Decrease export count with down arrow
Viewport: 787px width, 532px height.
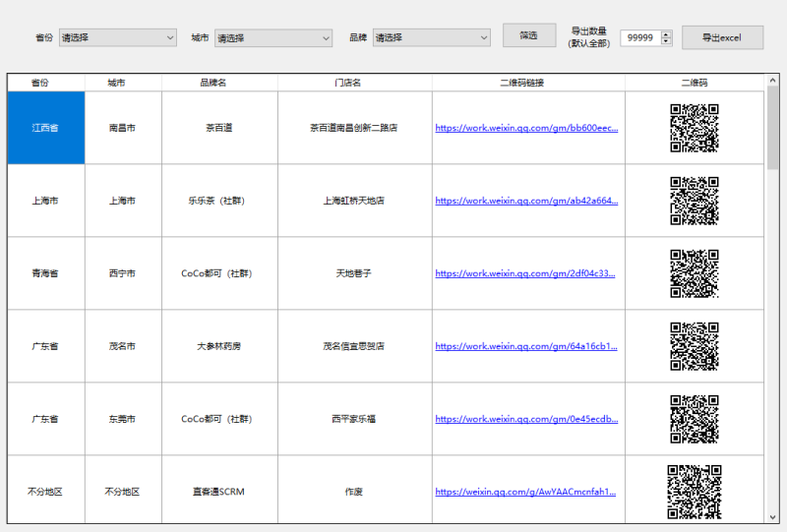(666, 41)
